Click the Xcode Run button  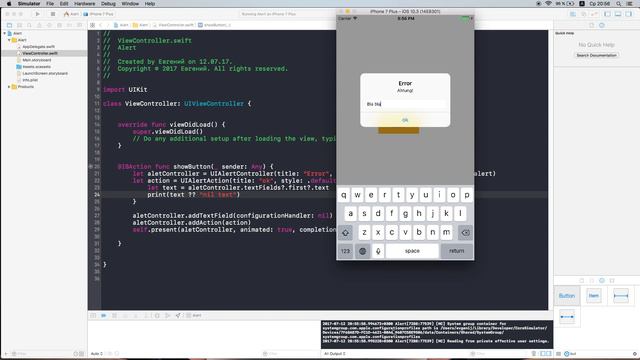point(38,14)
